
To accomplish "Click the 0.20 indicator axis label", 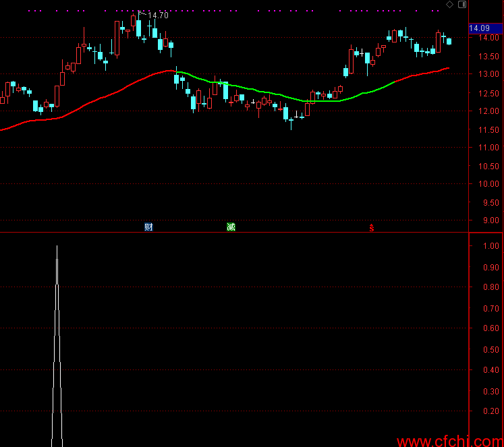I will [491, 411].
